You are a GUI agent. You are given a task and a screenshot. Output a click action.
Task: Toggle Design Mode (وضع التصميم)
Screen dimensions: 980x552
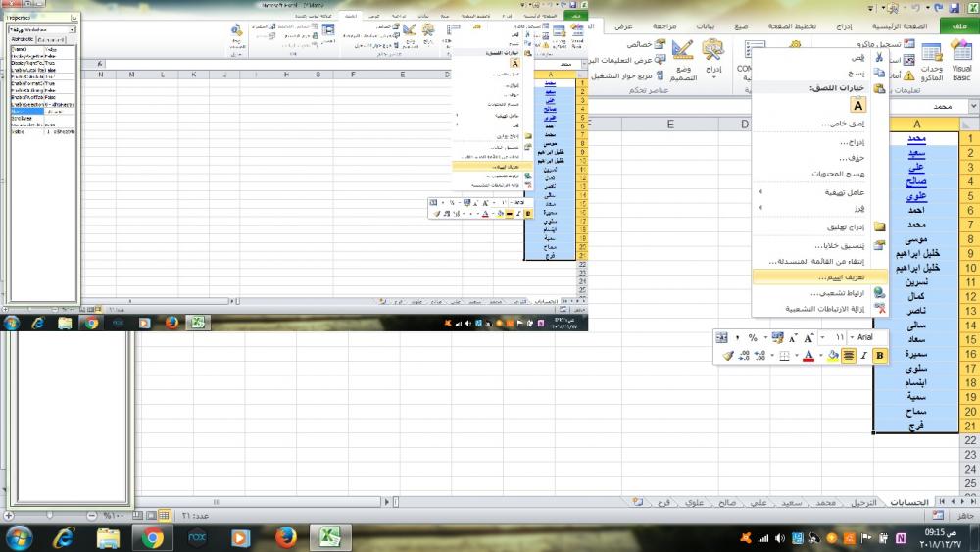682,60
